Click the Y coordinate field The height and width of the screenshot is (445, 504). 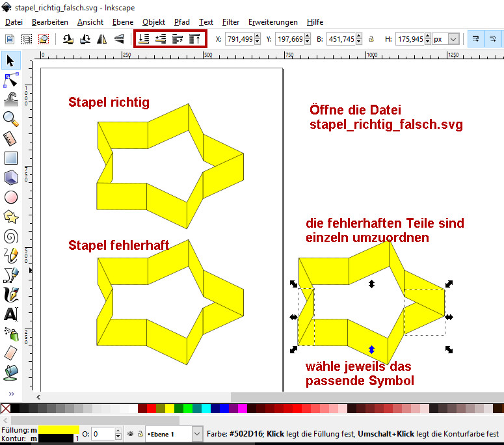pos(290,39)
